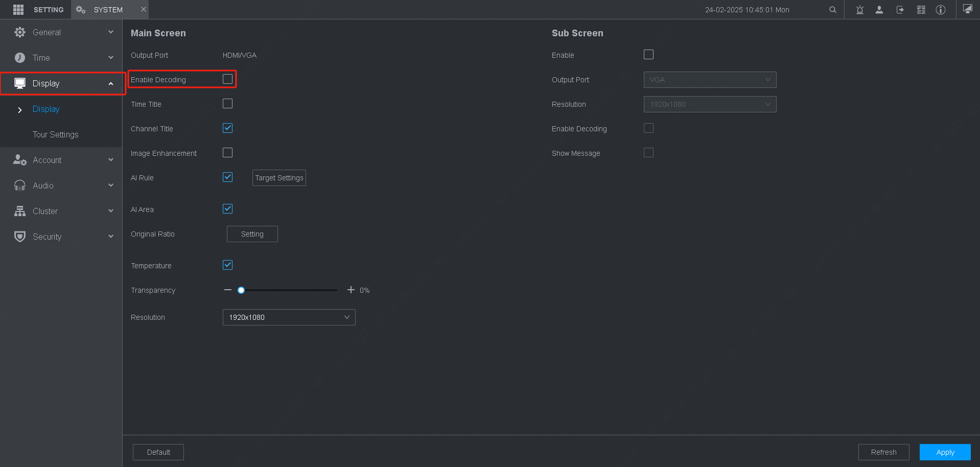The image size is (980, 467).
Task: Expand the Security sidebar section
Action: tap(61, 237)
